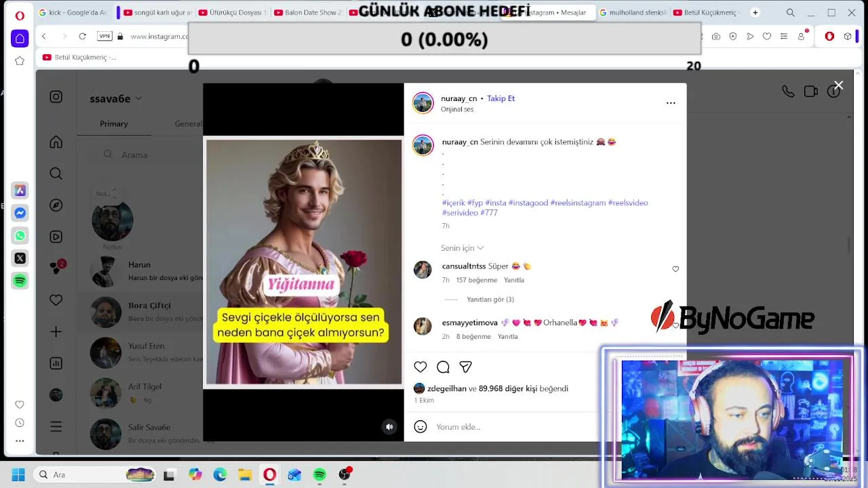Open nuraay_cn profile from the post header
The image size is (868, 488).
pyautogui.click(x=459, y=99)
